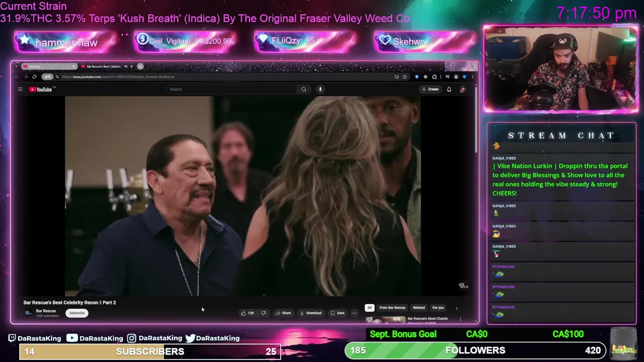Screen dimensions: 644x362
Task: Save the video to a playlist
Action: pos(337,313)
